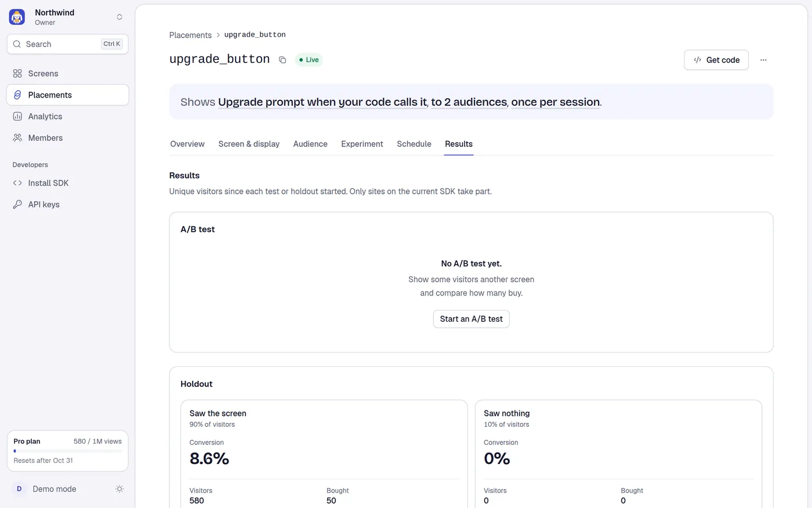Image resolution: width=812 pixels, height=508 pixels.
Task: Edit the 'to 2 audiences' setting
Action: pyautogui.click(x=469, y=102)
